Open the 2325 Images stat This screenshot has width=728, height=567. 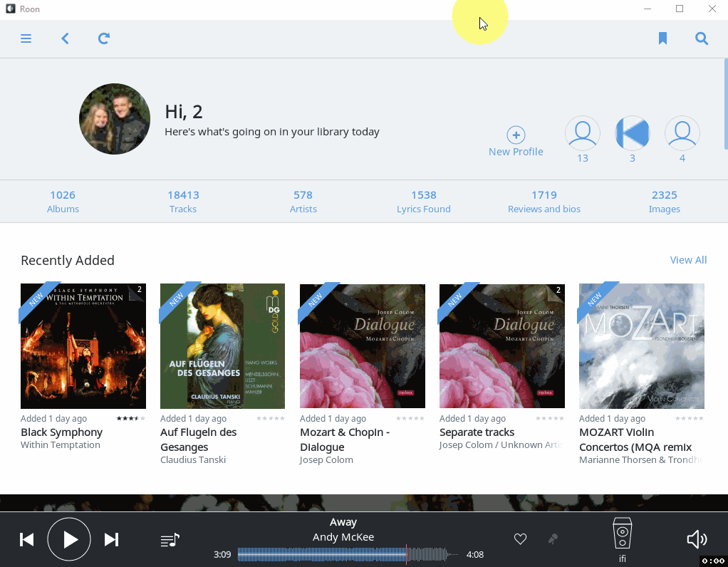[665, 202]
